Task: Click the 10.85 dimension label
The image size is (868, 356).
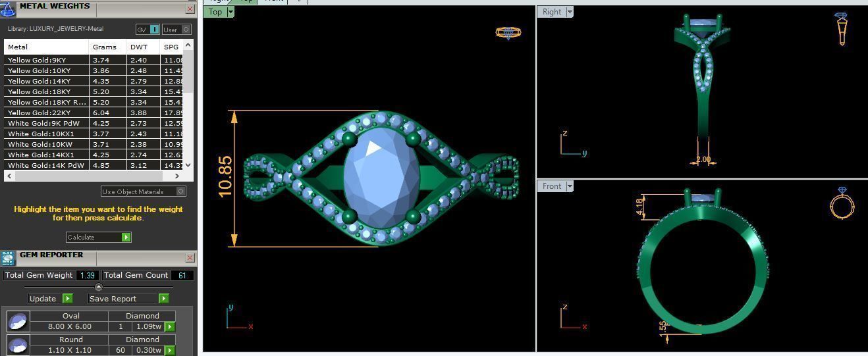Action: point(225,176)
